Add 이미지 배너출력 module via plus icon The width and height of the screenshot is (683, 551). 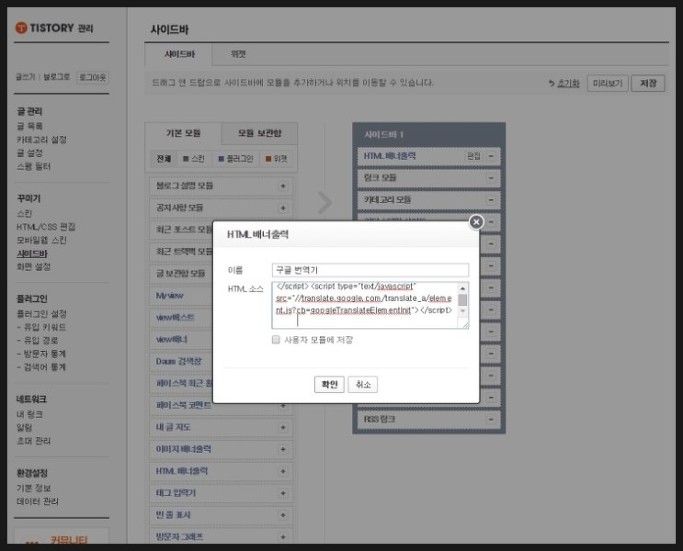tap(283, 449)
